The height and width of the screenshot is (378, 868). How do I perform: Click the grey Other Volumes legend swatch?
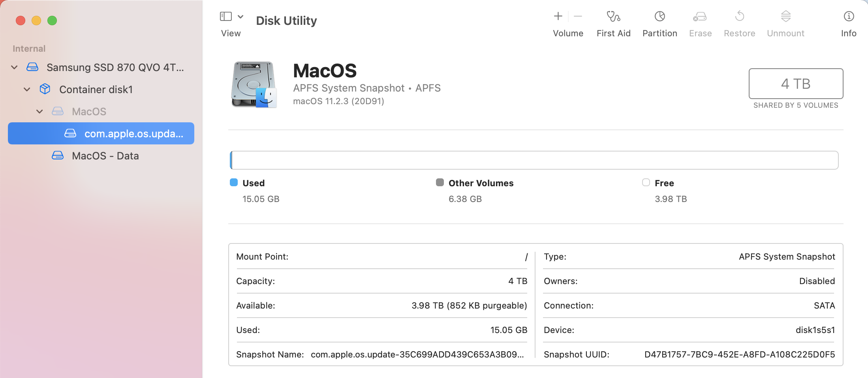[x=440, y=182]
